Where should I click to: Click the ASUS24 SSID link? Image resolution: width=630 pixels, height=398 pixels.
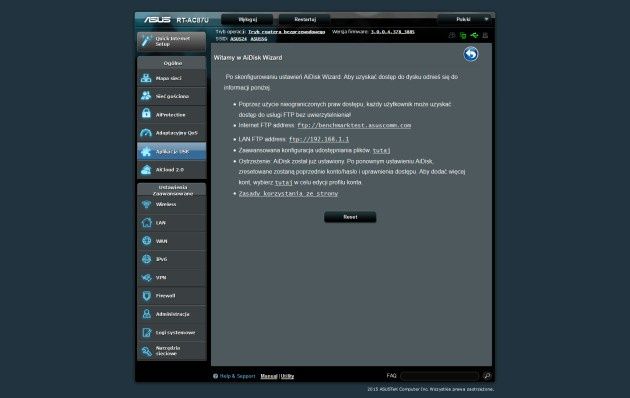pyautogui.click(x=239, y=39)
